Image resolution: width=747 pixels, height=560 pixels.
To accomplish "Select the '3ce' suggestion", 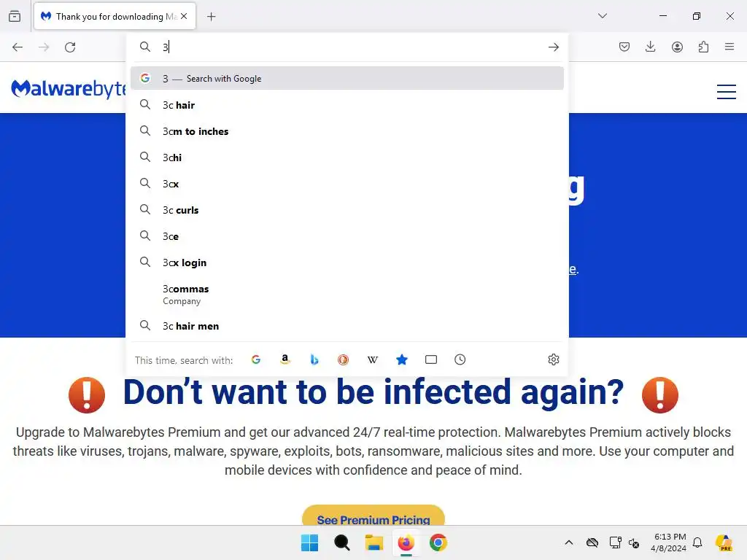I will pyautogui.click(x=347, y=236).
